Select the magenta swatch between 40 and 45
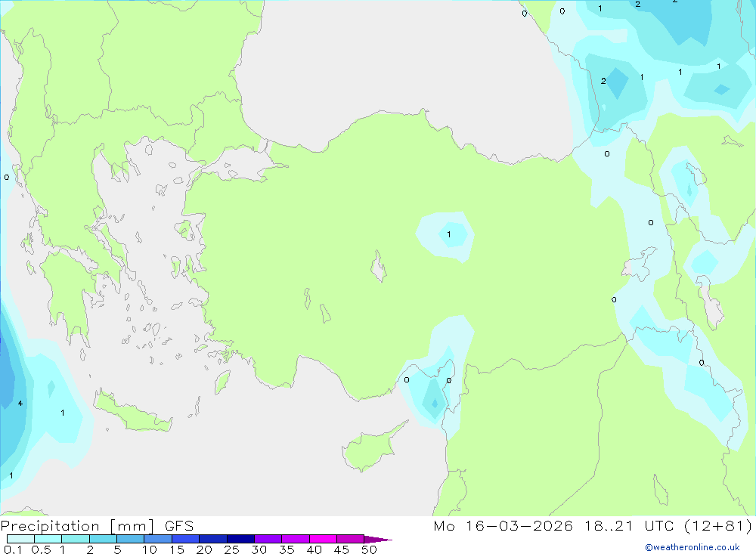This screenshot has width=756, height=554. click(x=323, y=539)
